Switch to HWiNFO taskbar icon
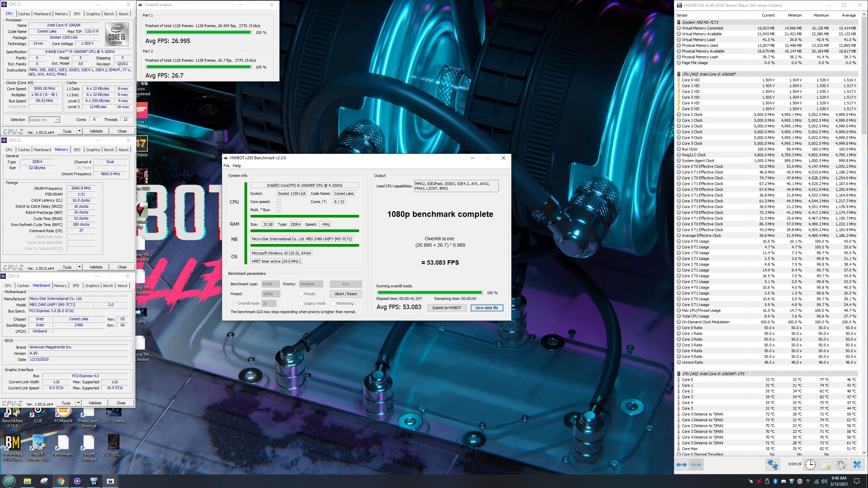The height and width of the screenshot is (488, 868). click(x=94, y=481)
